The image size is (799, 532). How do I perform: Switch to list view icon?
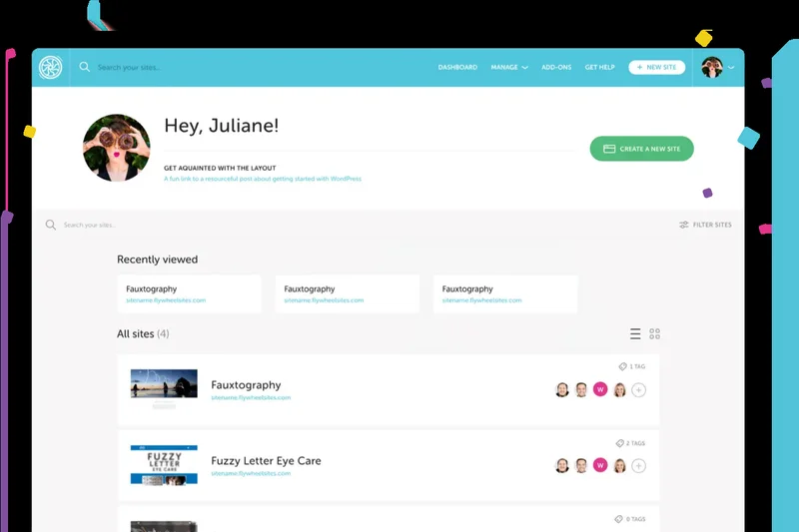(x=635, y=334)
